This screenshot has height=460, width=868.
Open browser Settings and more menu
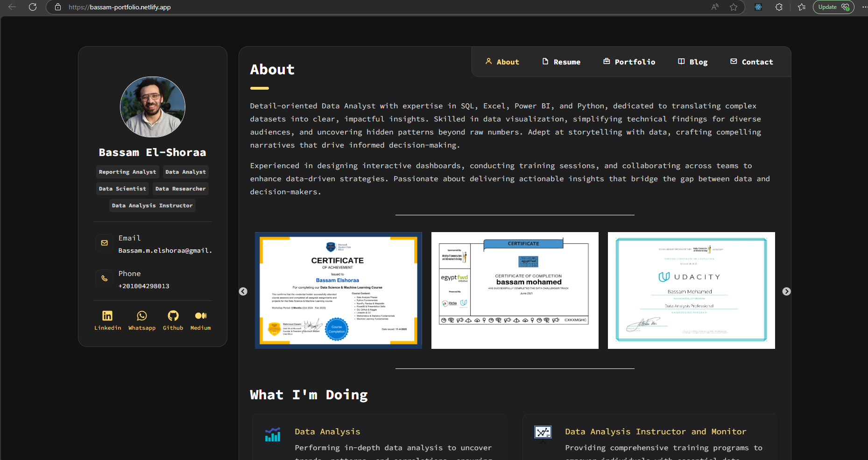(x=864, y=7)
